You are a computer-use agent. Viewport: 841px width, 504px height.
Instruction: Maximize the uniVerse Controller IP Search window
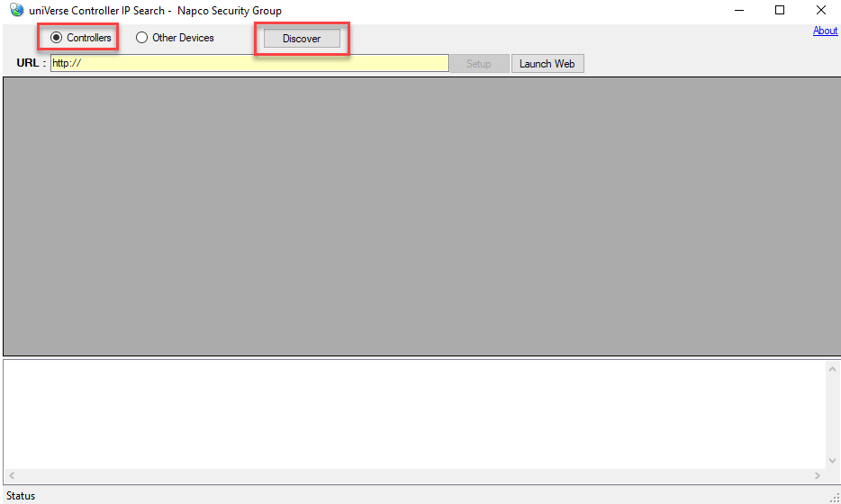tap(780, 11)
